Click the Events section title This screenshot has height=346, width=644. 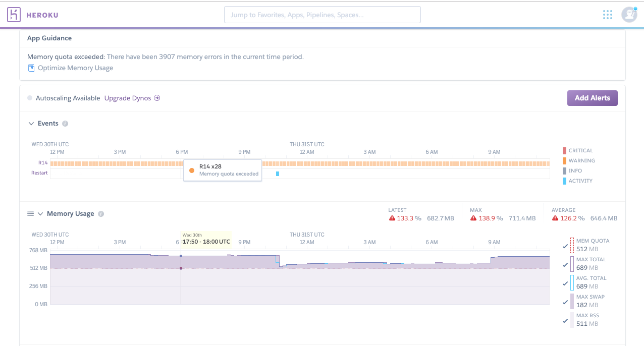point(48,124)
